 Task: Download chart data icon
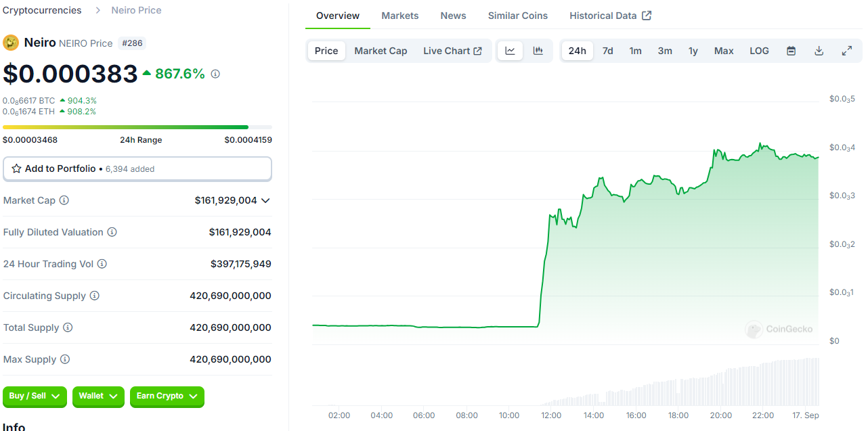[819, 51]
